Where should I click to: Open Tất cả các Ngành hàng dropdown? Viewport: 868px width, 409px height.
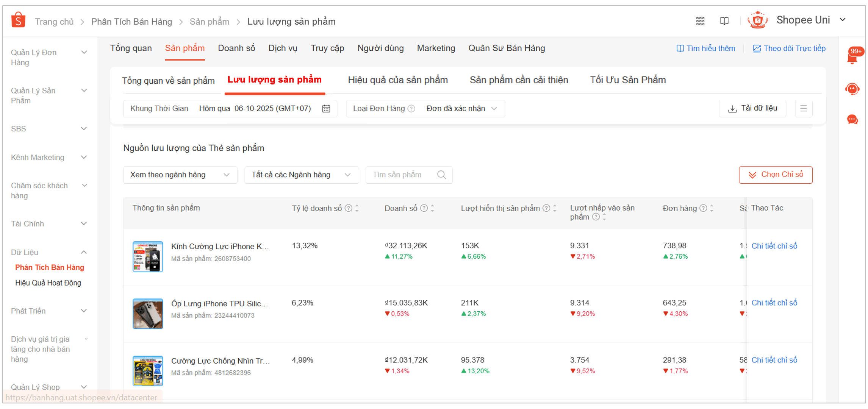pyautogui.click(x=301, y=175)
